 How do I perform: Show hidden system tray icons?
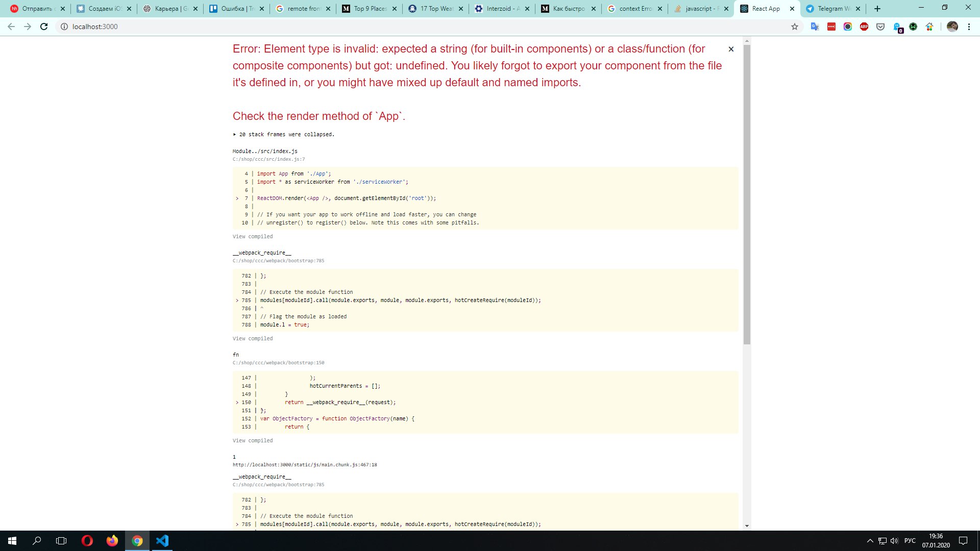[x=870, y=541]
